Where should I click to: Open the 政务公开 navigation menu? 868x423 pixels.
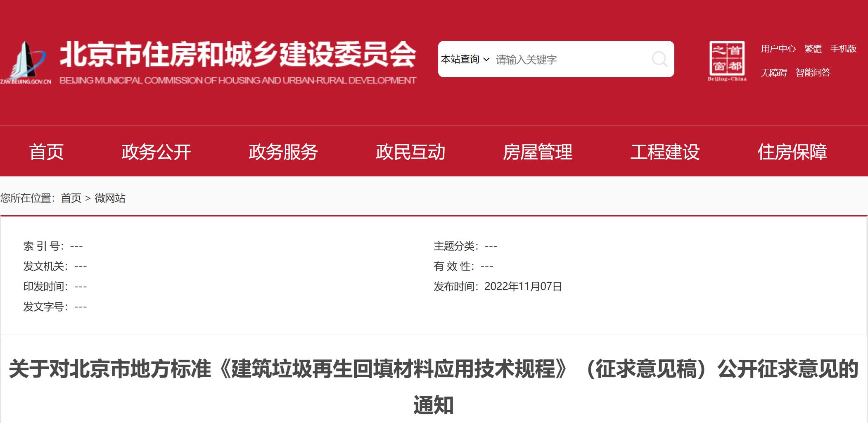(x=156, y=152)
